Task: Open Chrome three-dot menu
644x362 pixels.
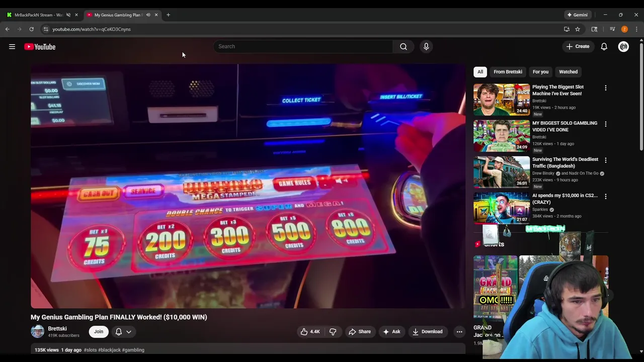Action: pos(636,29)
